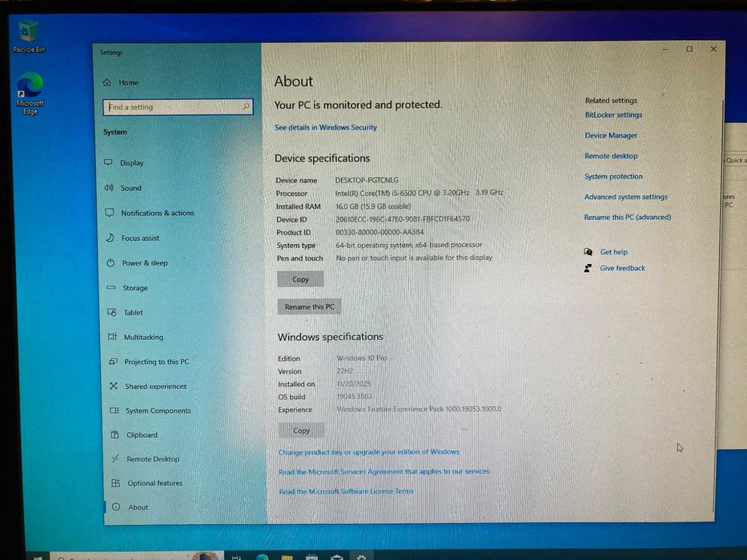
Task: Minimize the Settings window
Action: pos(665,49)
